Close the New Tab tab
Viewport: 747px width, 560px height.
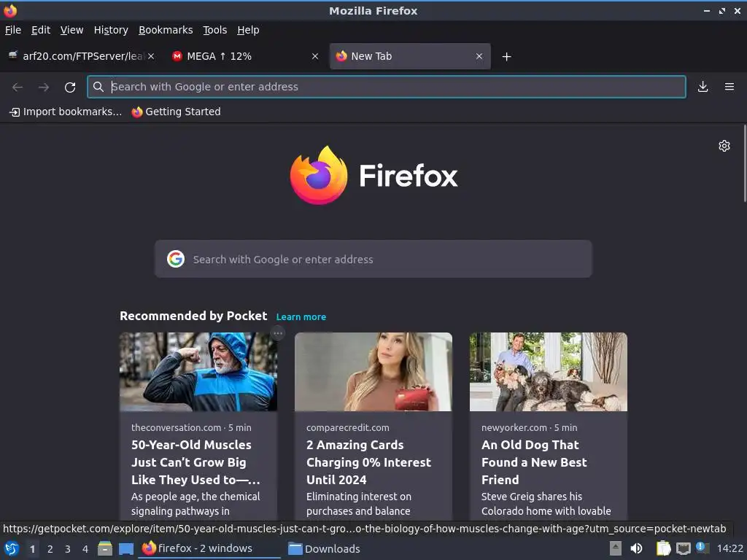(x=479, y=56)
